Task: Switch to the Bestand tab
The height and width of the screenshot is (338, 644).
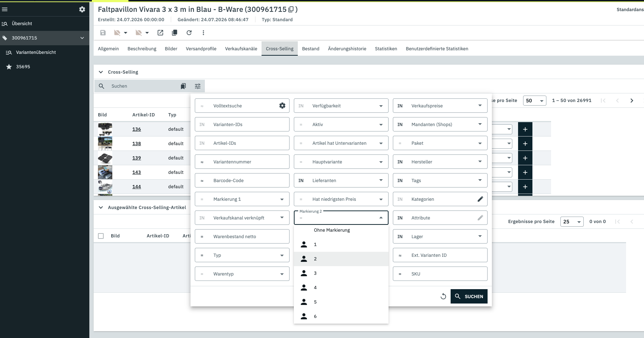Action: click(x=311, y=49)
